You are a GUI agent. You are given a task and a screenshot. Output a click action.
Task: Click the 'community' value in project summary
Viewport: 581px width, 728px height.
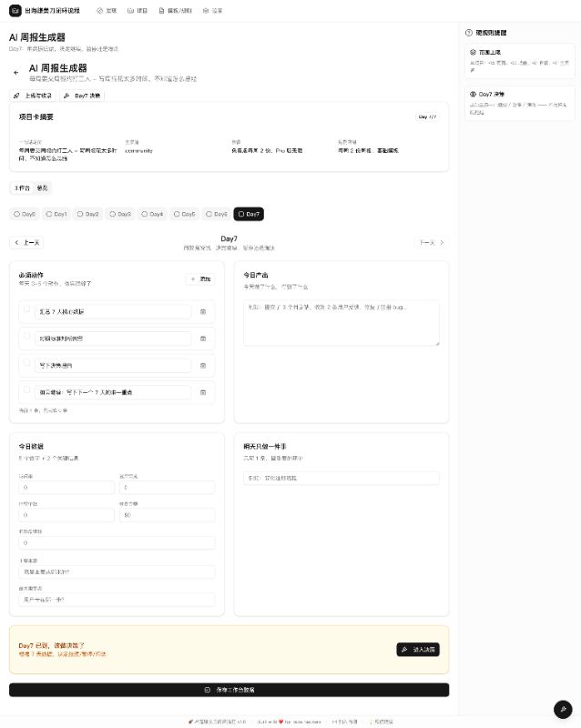138,151
